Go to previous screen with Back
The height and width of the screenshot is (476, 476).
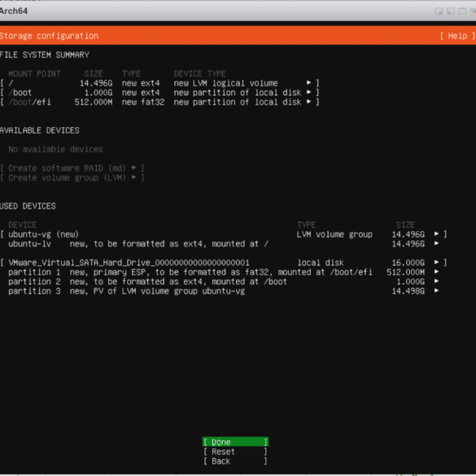[235, 461]
